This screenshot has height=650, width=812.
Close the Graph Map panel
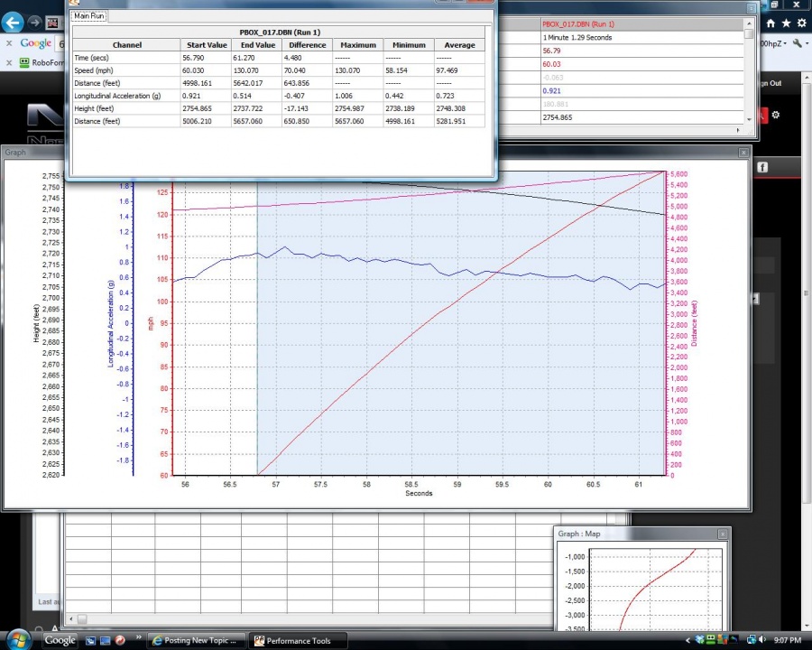coord(722,534)
